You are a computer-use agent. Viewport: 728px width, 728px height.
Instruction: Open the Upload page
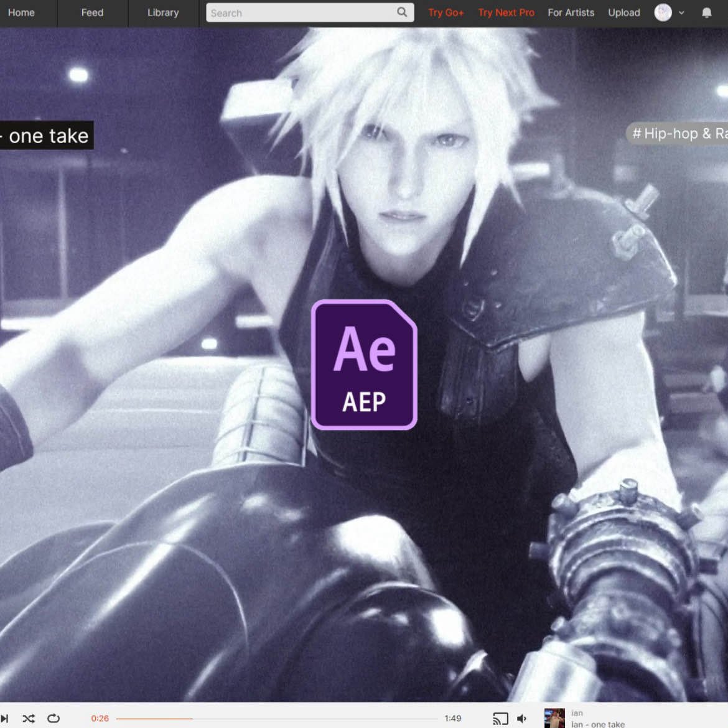(624, 12)
